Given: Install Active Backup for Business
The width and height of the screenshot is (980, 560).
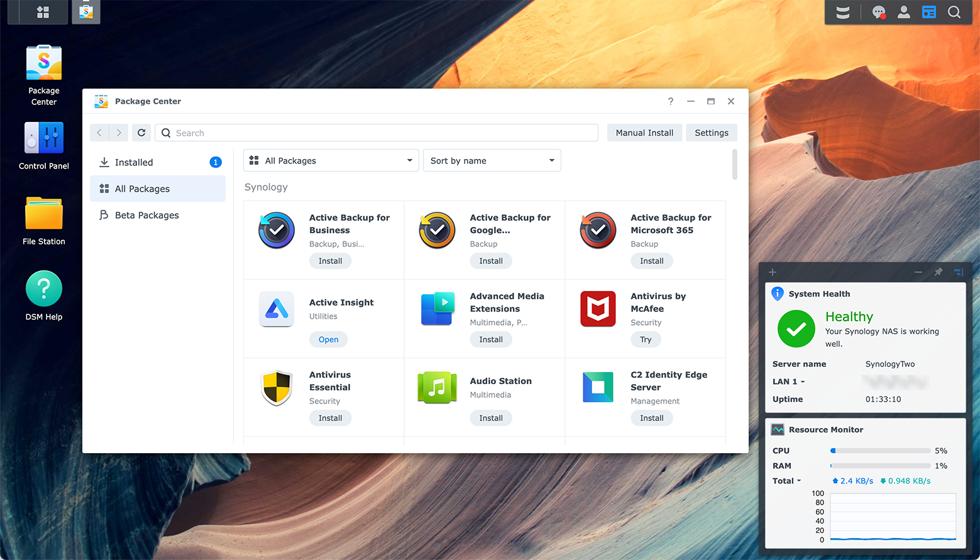Looking at the screenshot, I should (330, 261).
